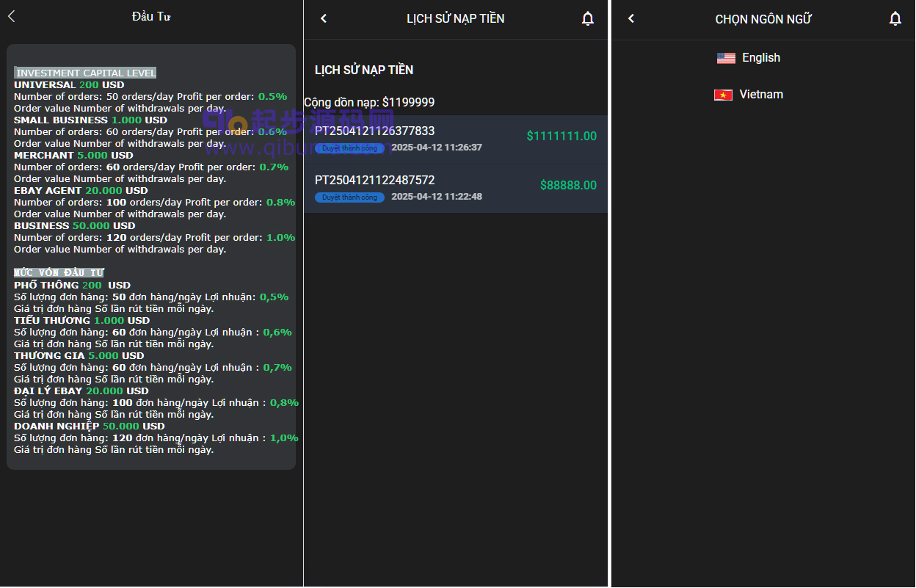Click the back arrow on Đầu Tư screen

point(11,16)
